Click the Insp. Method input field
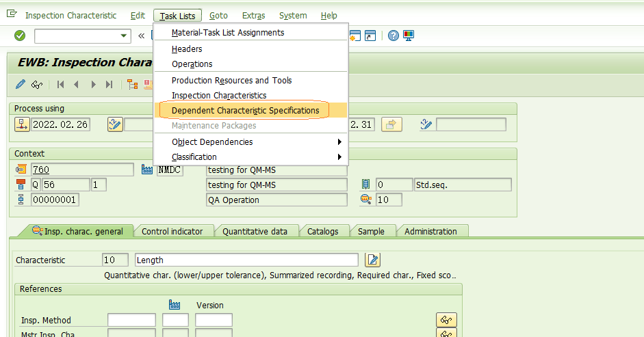The width and height of the screenshot is (644, 337). click(131, 320)
